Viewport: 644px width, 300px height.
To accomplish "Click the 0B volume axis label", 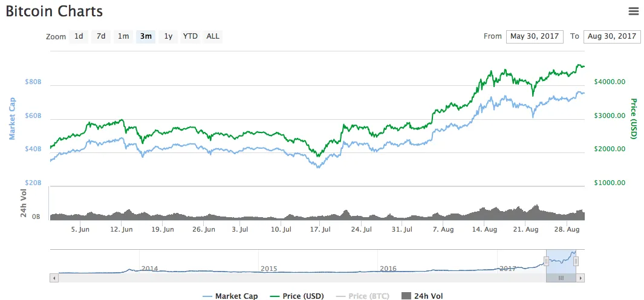I will (36, 217).
